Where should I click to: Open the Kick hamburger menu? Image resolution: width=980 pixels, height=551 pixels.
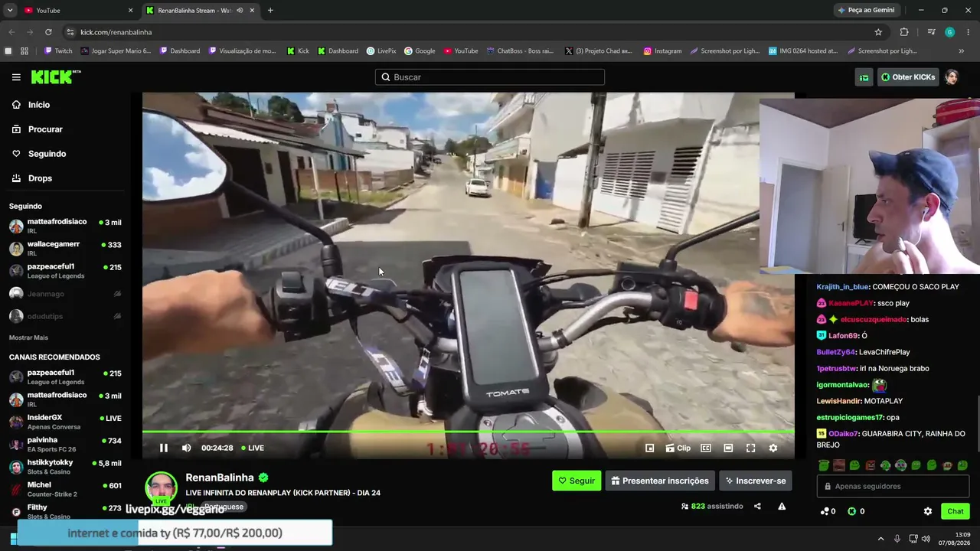point(16,77)
